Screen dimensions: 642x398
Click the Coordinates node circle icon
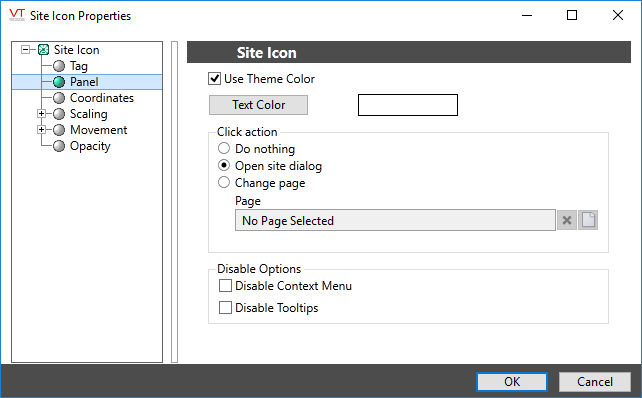click(59, 98)
